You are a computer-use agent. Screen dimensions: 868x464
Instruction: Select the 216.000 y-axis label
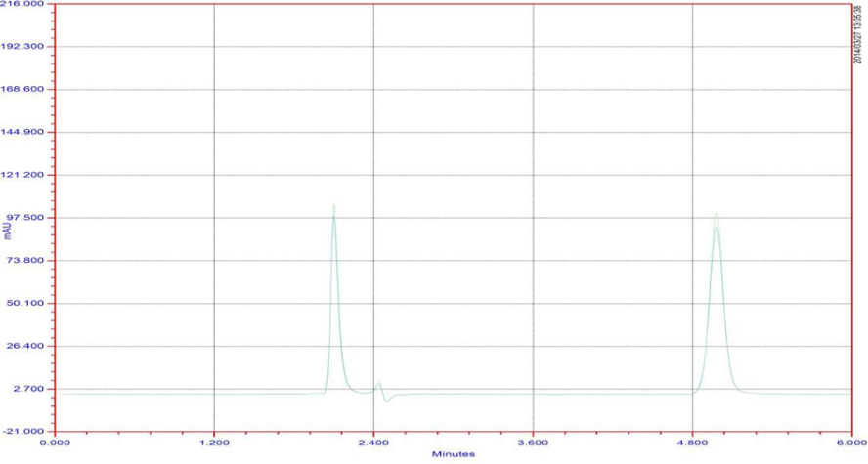click(25, 5)
